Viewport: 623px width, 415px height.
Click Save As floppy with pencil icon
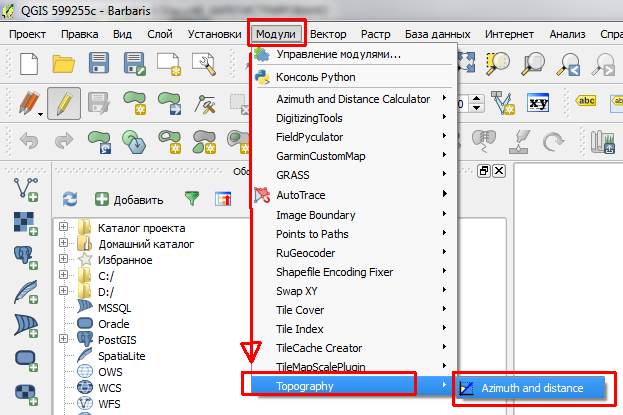tap(134, 64)
